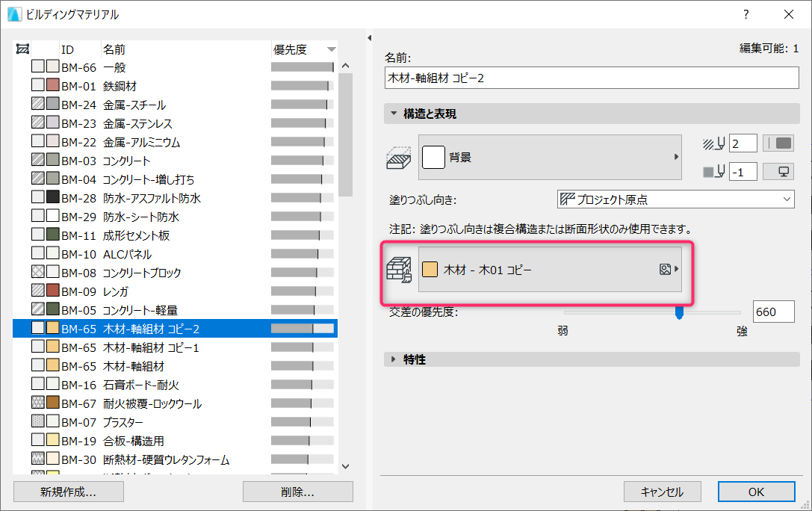Click the cut fill hatch 3D preview icon

tap(399, 158)
